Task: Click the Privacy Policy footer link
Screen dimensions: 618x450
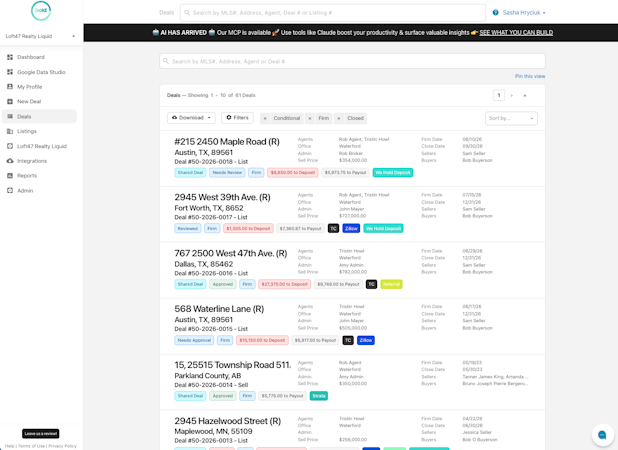Action: [62, 446]
